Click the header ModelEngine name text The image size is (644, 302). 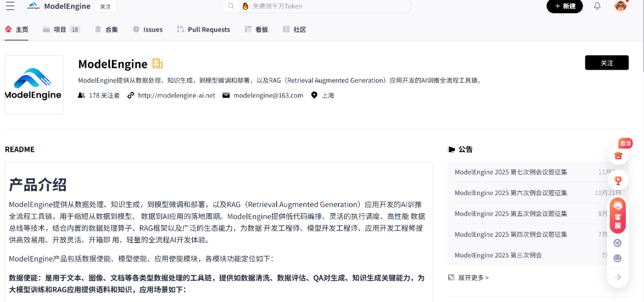(67, 6)
